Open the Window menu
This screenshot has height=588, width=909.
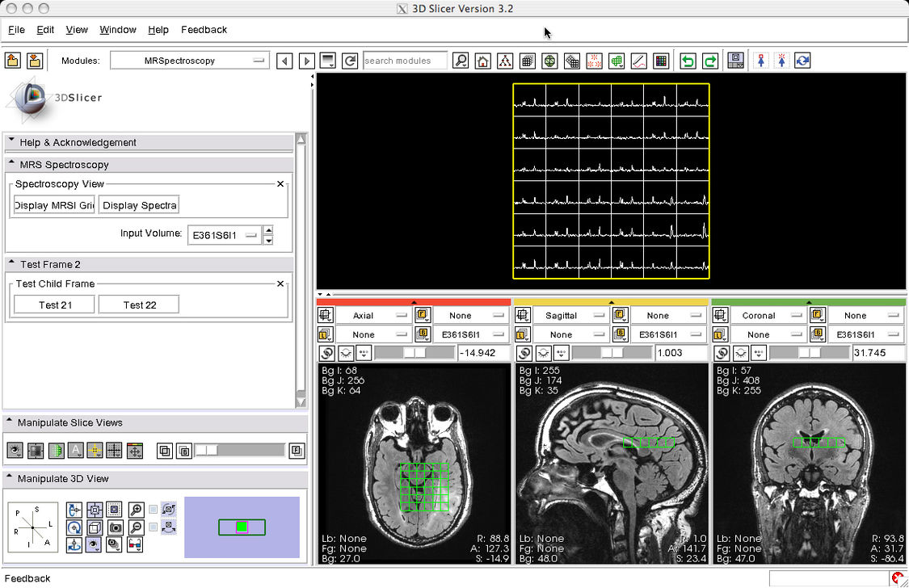pyautogui.click(x=118, y=30)
